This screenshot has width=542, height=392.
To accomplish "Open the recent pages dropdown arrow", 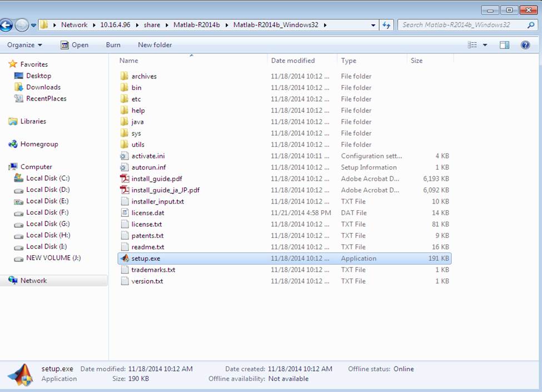I will (34, 25).
